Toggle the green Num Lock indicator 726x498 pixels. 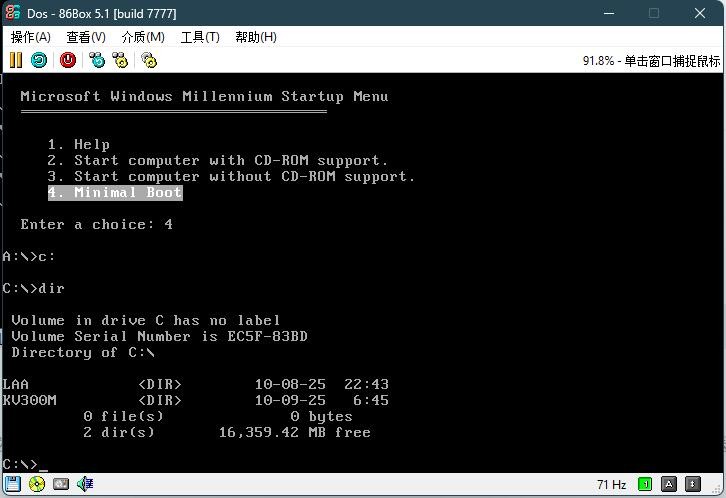click(x=646, y=484)
